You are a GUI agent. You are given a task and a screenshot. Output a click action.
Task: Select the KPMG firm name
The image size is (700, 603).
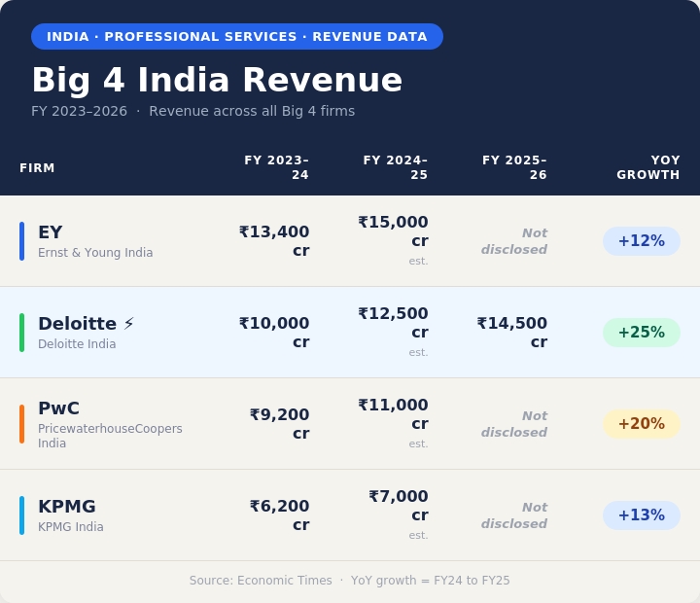[67, 507]
